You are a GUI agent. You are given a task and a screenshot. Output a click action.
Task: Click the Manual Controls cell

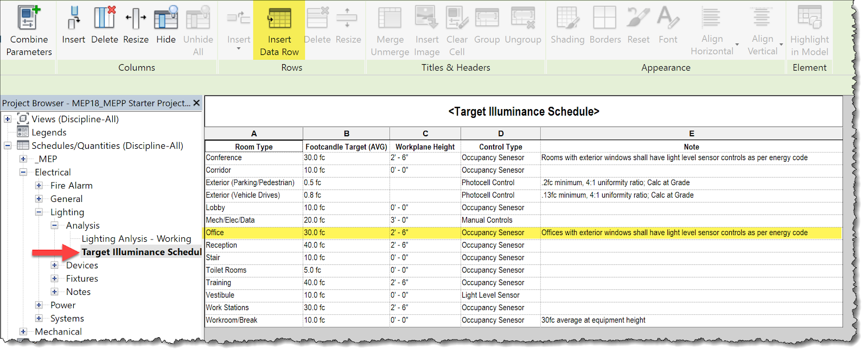pos(501,220)
